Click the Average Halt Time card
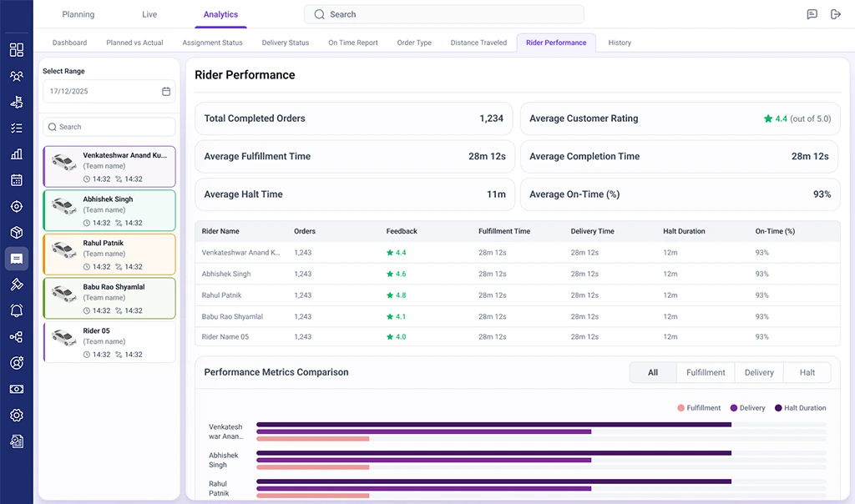Screen dimensions: 855x504 (354, 194)
